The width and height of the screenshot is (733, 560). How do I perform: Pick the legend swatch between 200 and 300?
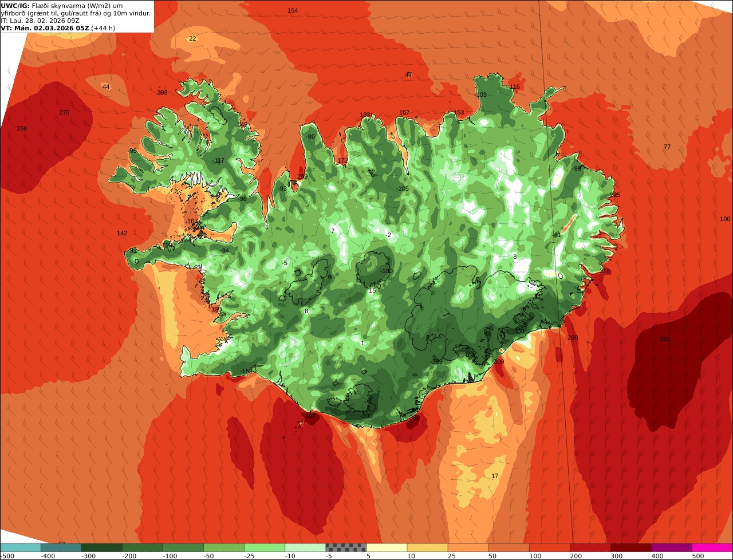590,547
